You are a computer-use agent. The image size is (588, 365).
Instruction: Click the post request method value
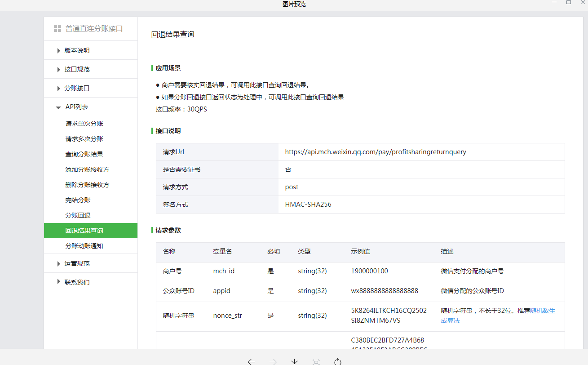(292, 187)
